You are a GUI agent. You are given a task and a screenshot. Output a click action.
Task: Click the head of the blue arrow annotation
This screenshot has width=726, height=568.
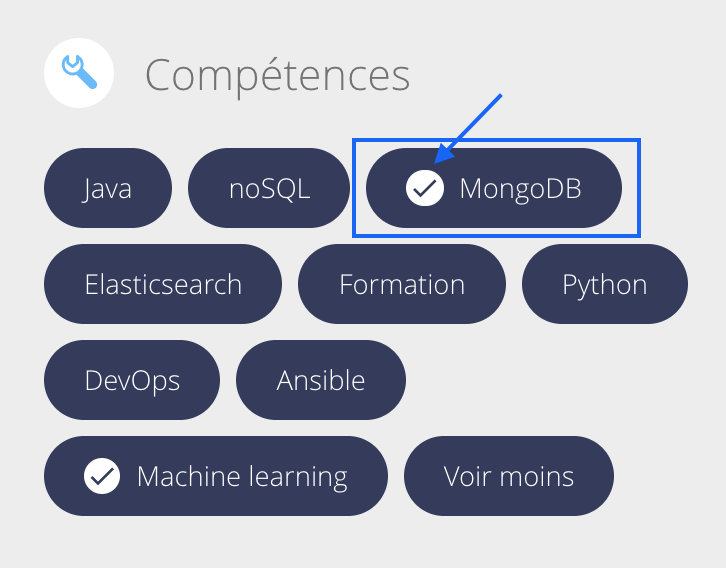pyautogui.click(x=442, y=154)
